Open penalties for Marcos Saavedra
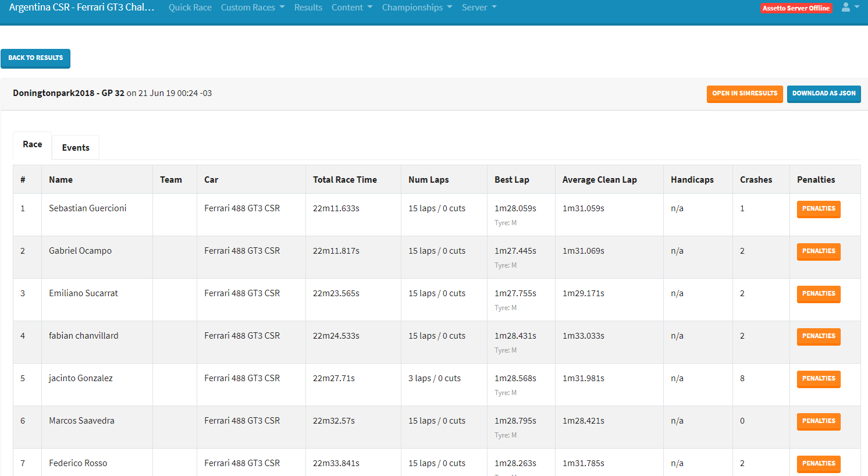 tap(819, 421)
